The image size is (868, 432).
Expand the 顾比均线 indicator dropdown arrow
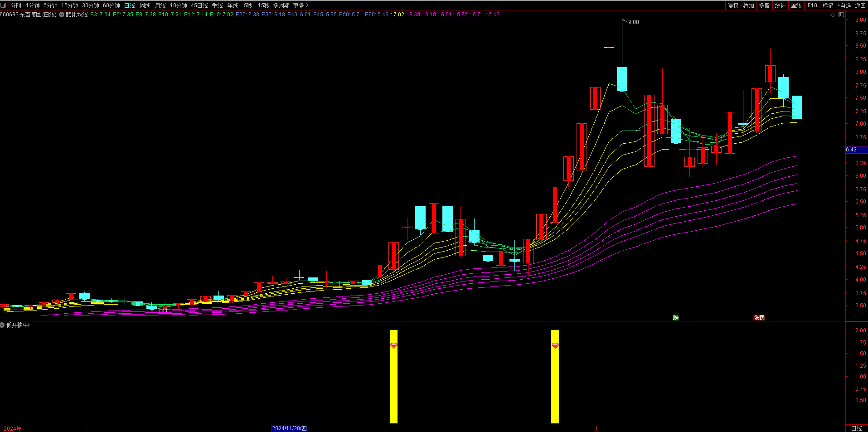(62, 15)
